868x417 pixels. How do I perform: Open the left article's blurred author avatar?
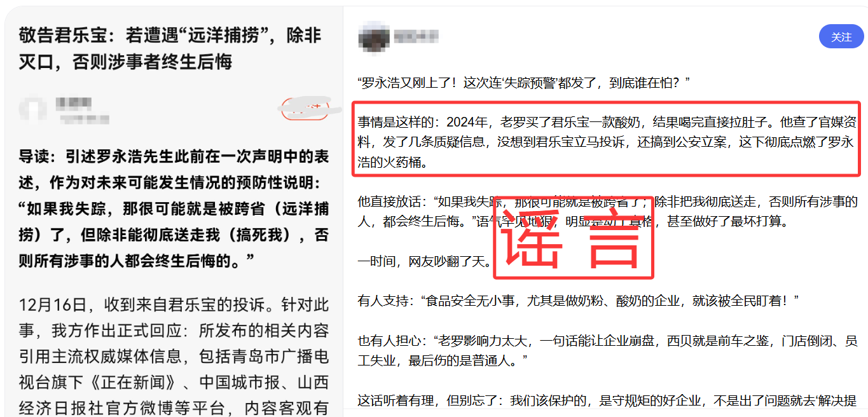(x=33, y=109)
